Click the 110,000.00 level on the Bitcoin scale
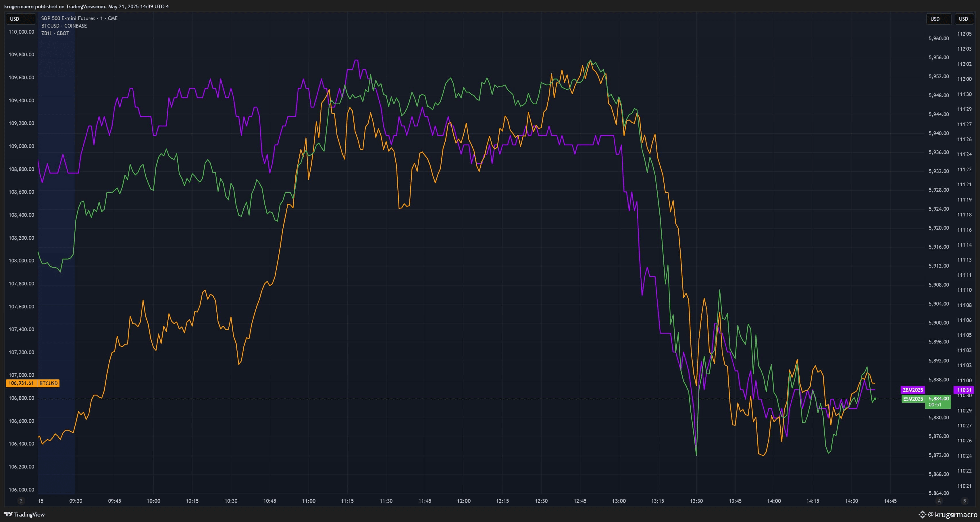The image size is (980, 522). pyautogui.click(x=21, y=32)
